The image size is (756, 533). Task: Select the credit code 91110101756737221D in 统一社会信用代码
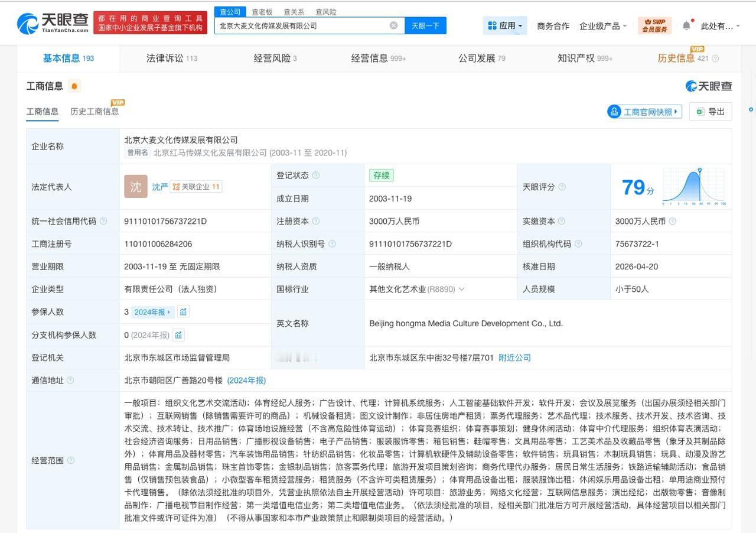[x=165, y=221]
